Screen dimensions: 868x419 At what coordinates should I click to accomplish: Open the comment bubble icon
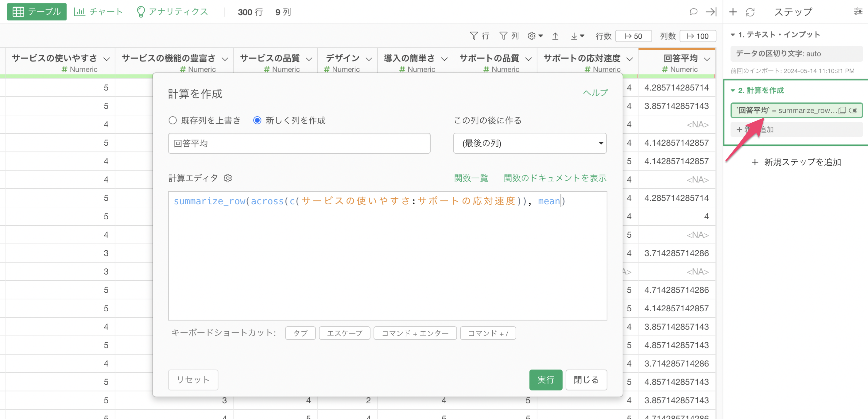[x=693, y=12]
